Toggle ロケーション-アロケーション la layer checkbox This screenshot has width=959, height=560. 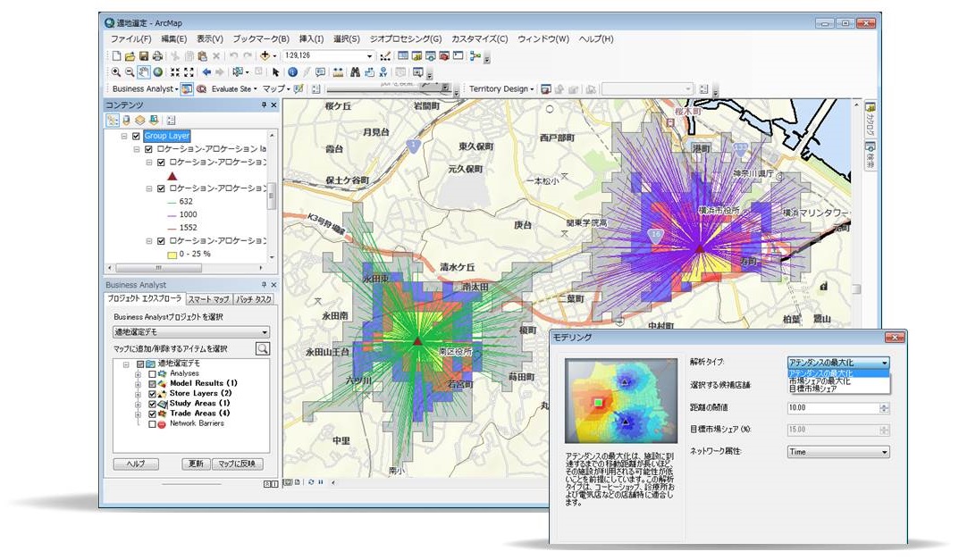[148, 149]
